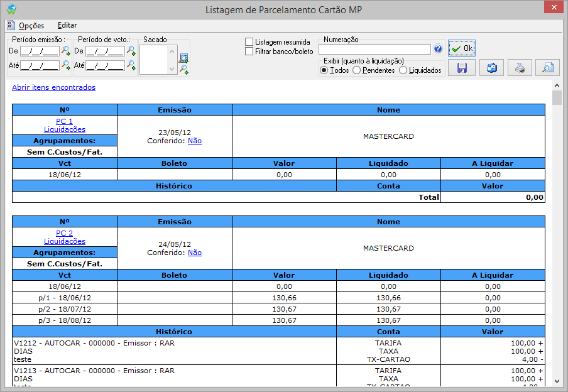This screenshot has height=392, width=568.
Task: Open the Editar menu
Action: pos(67,25)
